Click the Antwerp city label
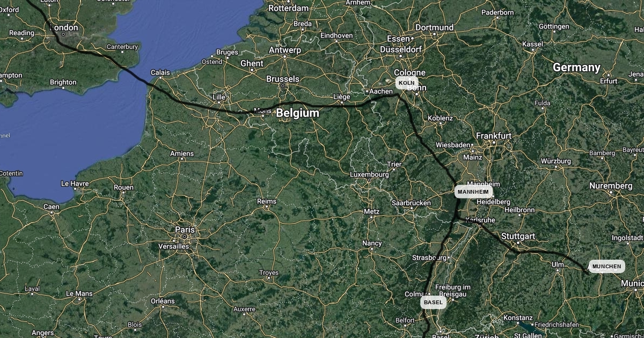Image resolution: width=644 pixels, height=338 pixels. 285,50
